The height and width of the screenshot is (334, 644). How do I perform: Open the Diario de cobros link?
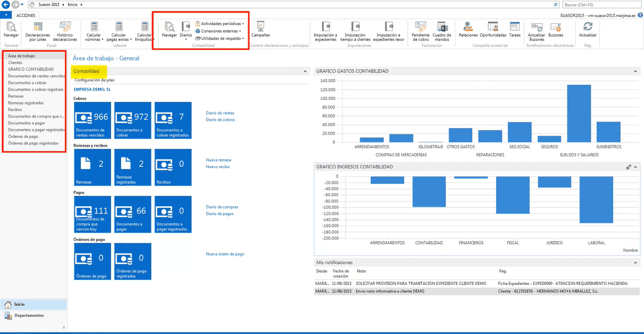220,120
